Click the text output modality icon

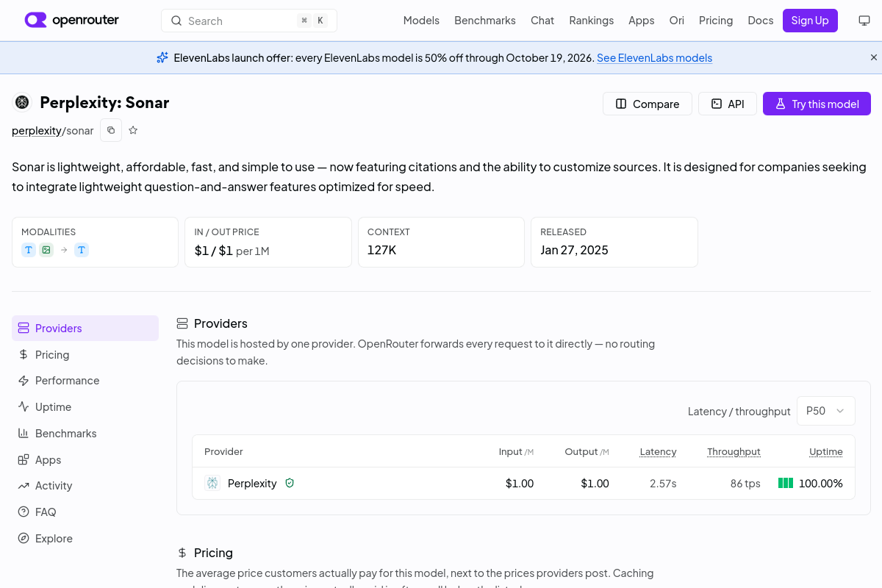[82, 250]
